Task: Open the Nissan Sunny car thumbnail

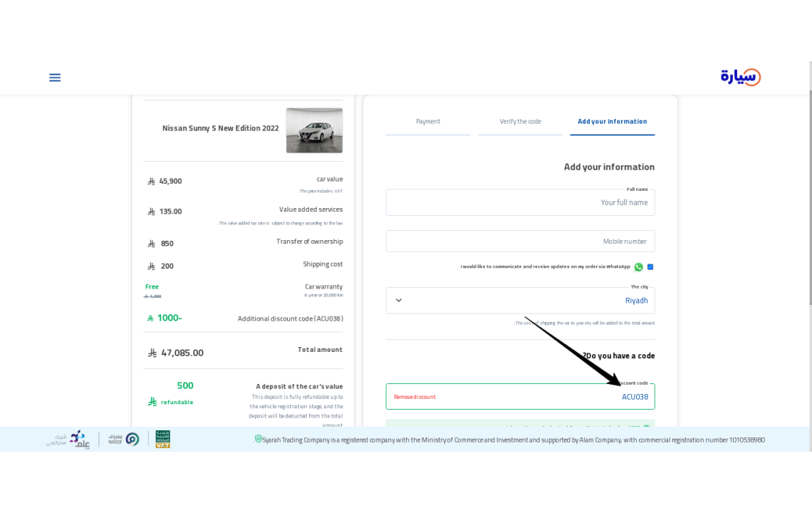Action: click(x=314, y=130)
